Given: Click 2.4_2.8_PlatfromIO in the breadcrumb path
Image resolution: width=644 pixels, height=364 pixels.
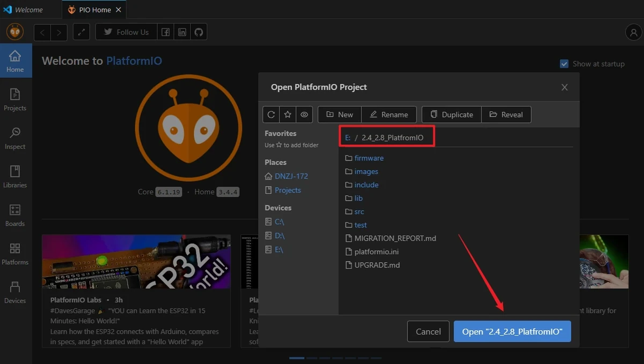Looking at the screenshot, I should 392,138.
